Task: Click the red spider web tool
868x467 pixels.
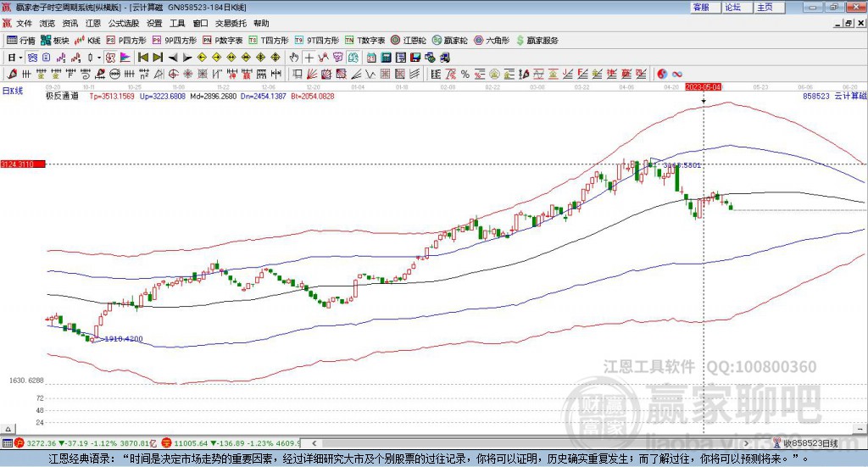Action: click(187, 74)
